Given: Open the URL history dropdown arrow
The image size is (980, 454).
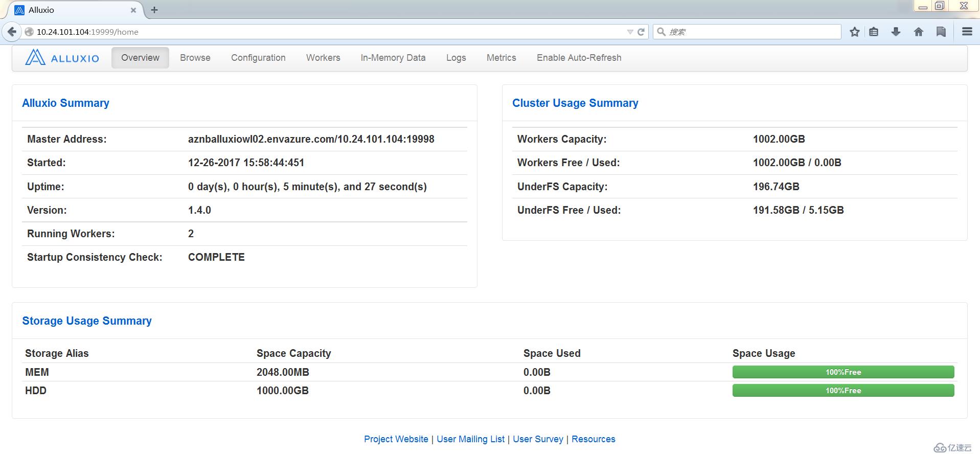Looking at the screenshot, I should point(630,32).
